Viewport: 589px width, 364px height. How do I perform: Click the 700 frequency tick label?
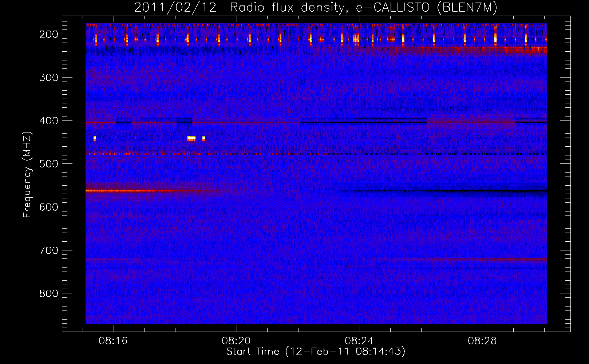(x=48, y=250)
